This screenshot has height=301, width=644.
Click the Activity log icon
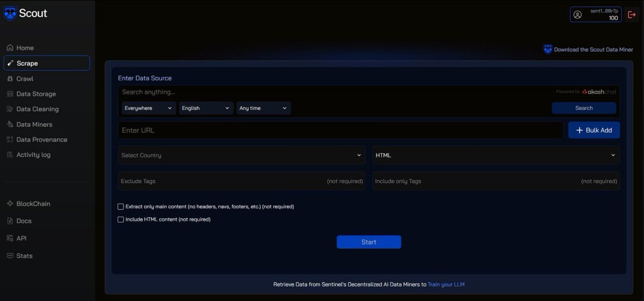(10, 155)
